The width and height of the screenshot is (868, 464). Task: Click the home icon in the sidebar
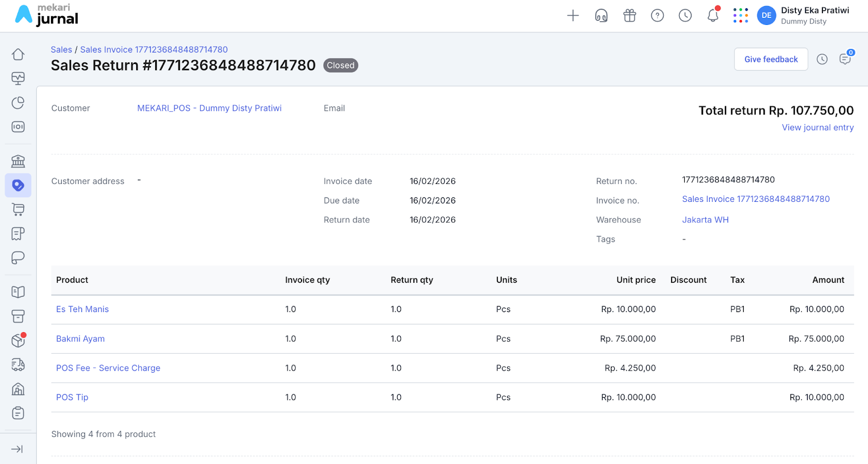(18, 54)
